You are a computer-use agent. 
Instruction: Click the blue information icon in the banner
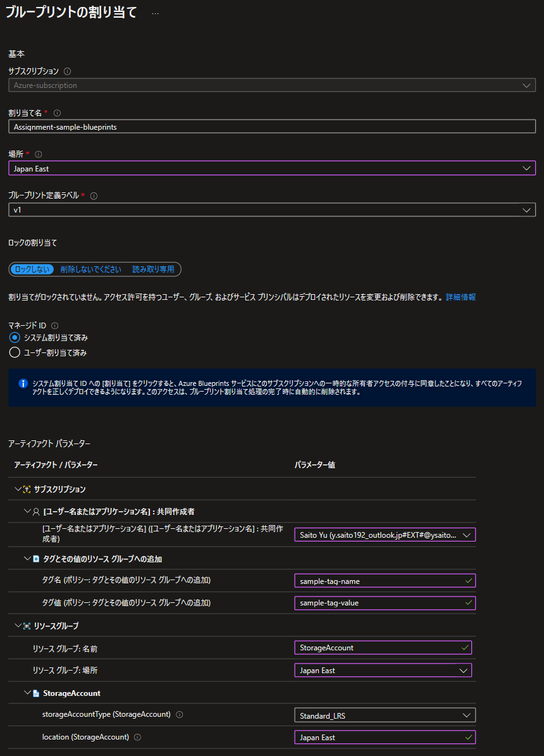click(23, 384)
